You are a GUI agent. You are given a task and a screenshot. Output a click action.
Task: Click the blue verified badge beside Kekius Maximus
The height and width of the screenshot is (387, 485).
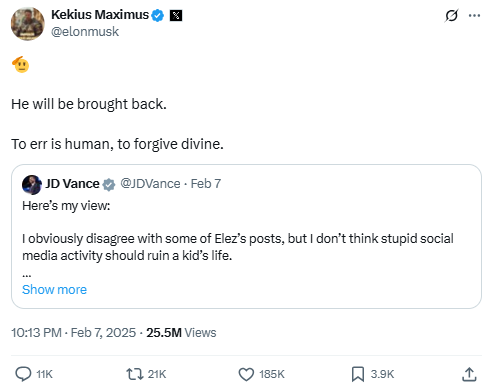click(x=158, y=15)
